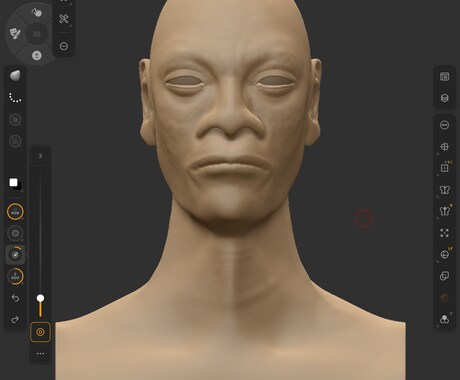Tap the crosshair target icon
The image size is (460, 380).
pyautogui.click(x=444, y=147)
